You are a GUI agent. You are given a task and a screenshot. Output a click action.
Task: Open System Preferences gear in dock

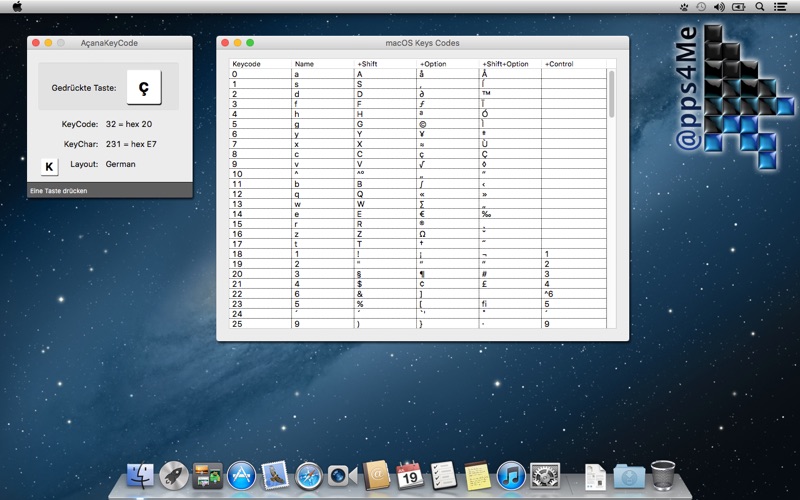click(545, 476)
